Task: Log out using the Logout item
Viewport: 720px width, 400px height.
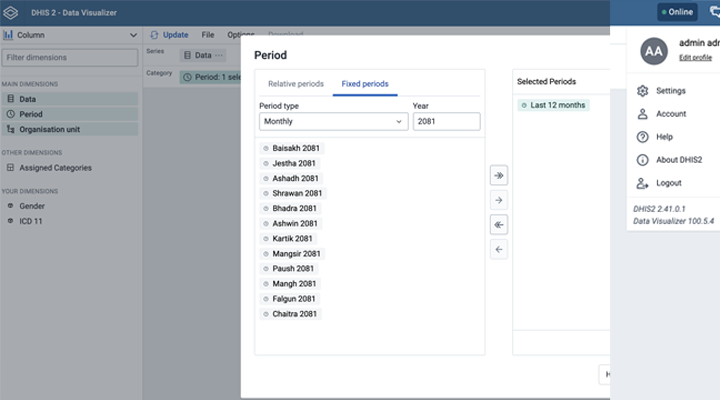Action: click(668, 183)
